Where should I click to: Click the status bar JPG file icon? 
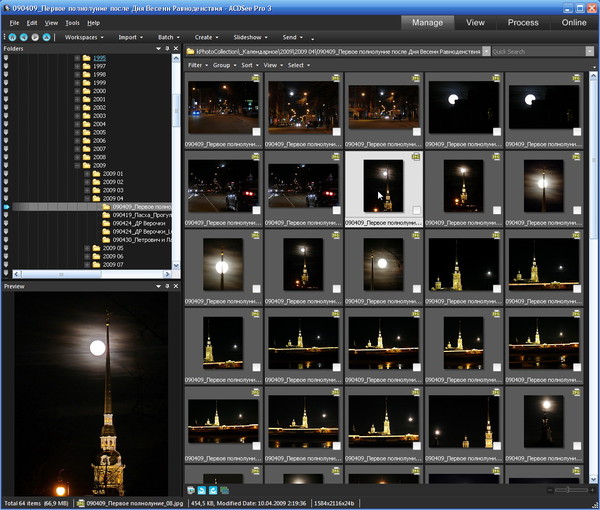pyautogui.click(x=80, y=503)
